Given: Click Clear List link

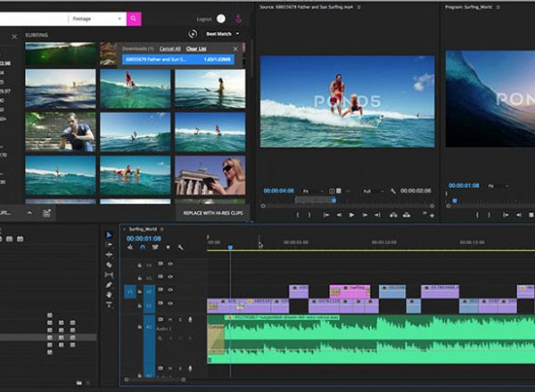Looking at the screenshot, I should pyautogui.click(x=196, y=49).
